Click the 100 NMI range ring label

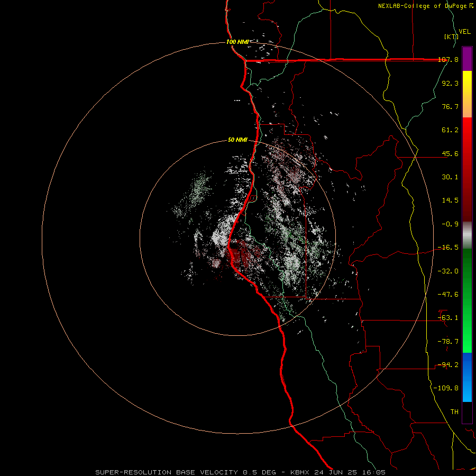[237, 42]
